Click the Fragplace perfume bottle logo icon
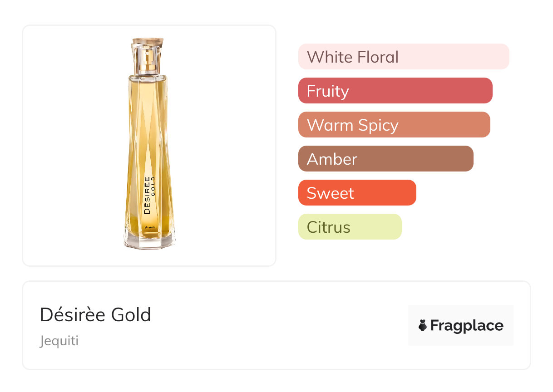Screen dimensions: 553x392 423,326
